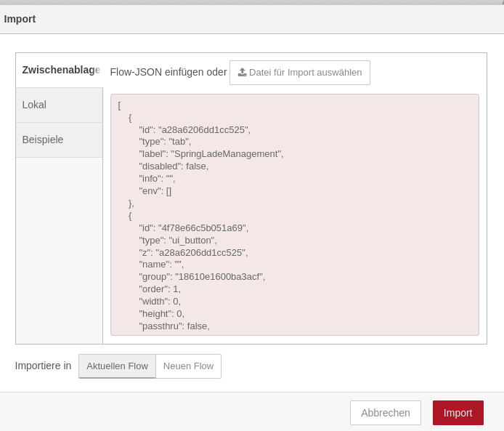Click the "id": "4f78e66c5b051a69" line
The height and width of the screenshot is (431, 504).
click(x=193, y=228)
